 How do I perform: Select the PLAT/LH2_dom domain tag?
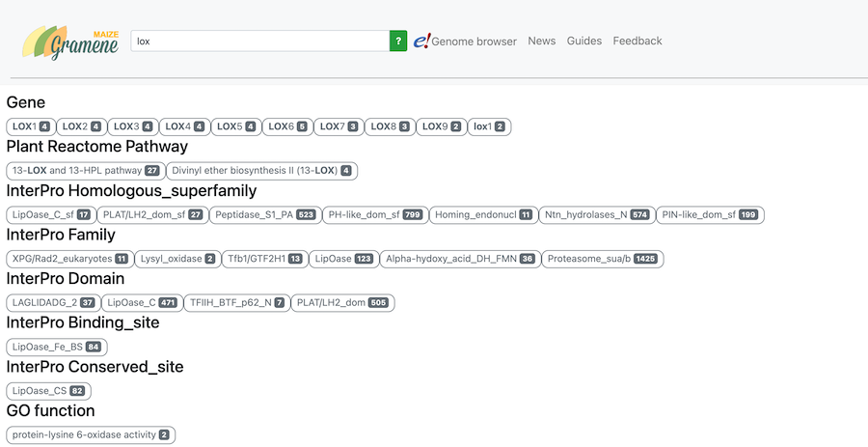(x=342, y=303)
